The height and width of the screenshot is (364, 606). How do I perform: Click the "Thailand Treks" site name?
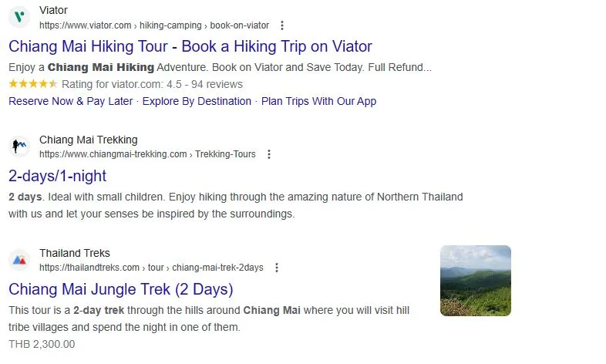[74, 253]
